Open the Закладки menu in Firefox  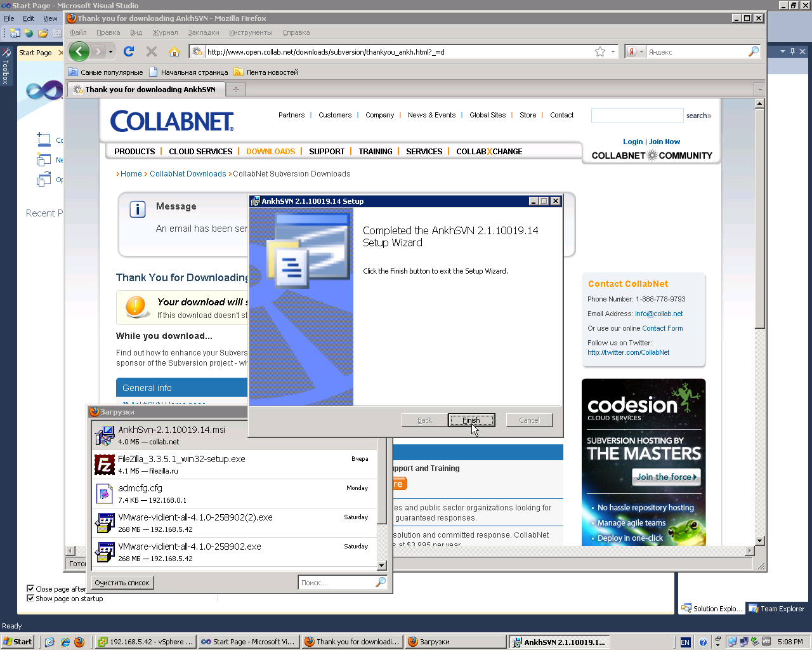click(x=204, y=32)
